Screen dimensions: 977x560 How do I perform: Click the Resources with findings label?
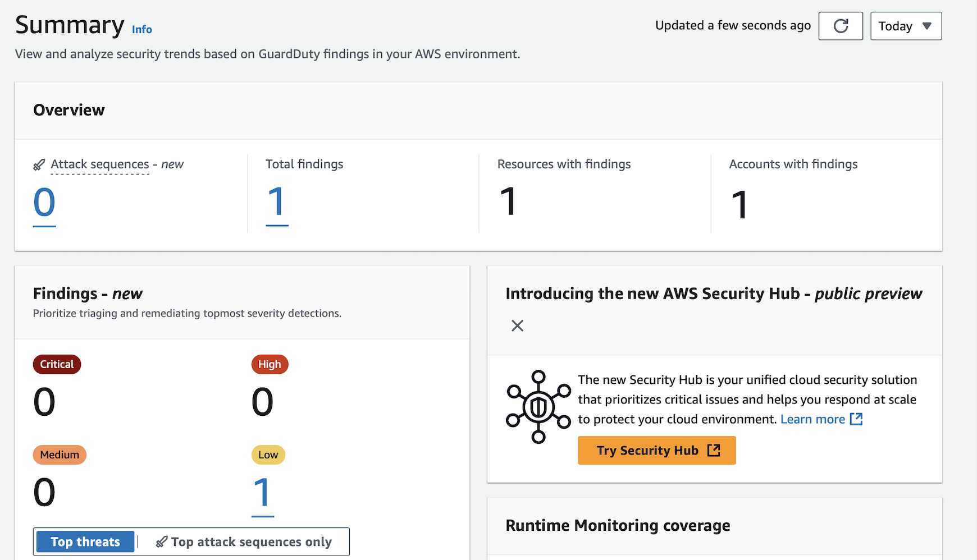coord(564,164)
